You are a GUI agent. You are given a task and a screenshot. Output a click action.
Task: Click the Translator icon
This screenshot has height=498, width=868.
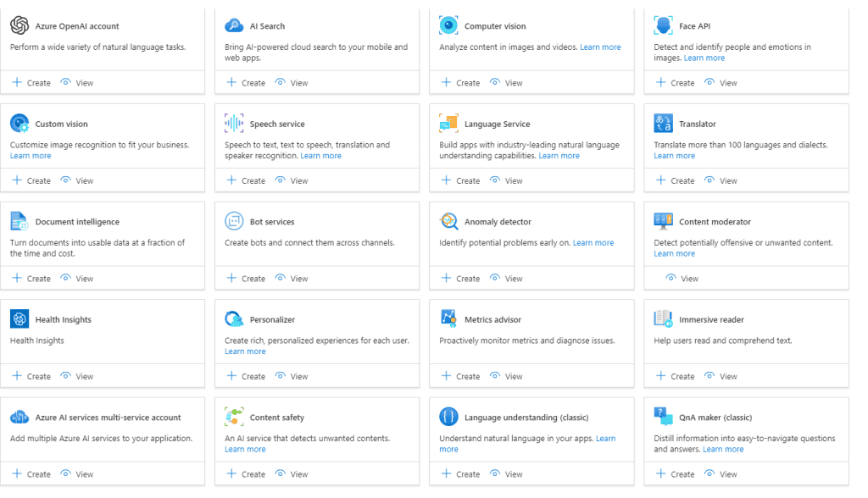(x=663, y=124)
